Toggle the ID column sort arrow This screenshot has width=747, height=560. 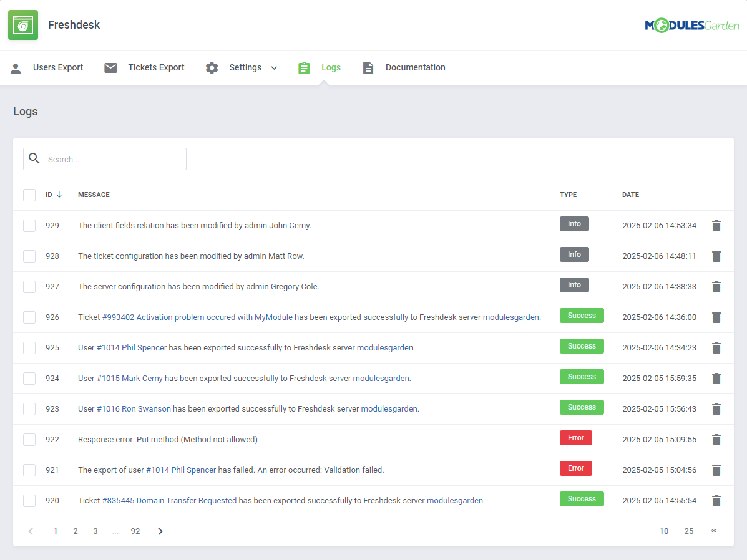[60, 194]
